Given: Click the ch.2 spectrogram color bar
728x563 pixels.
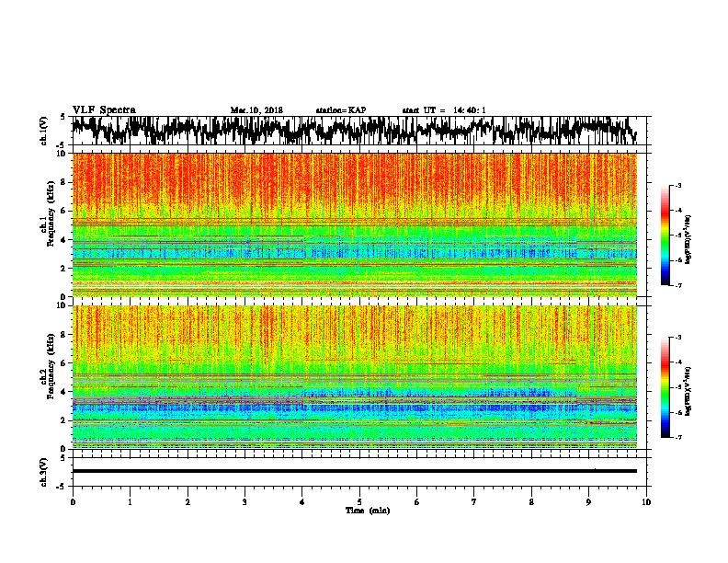Looking at the screenshot, I should tap(665, 387).
